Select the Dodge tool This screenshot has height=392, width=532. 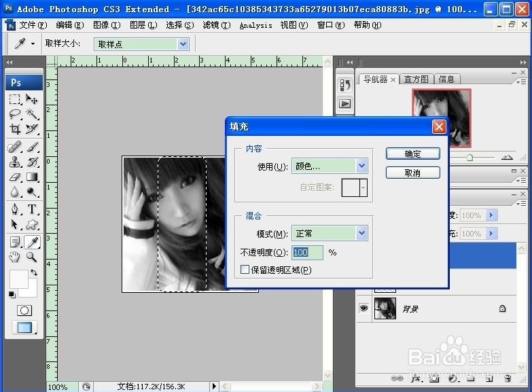[32, 192]
